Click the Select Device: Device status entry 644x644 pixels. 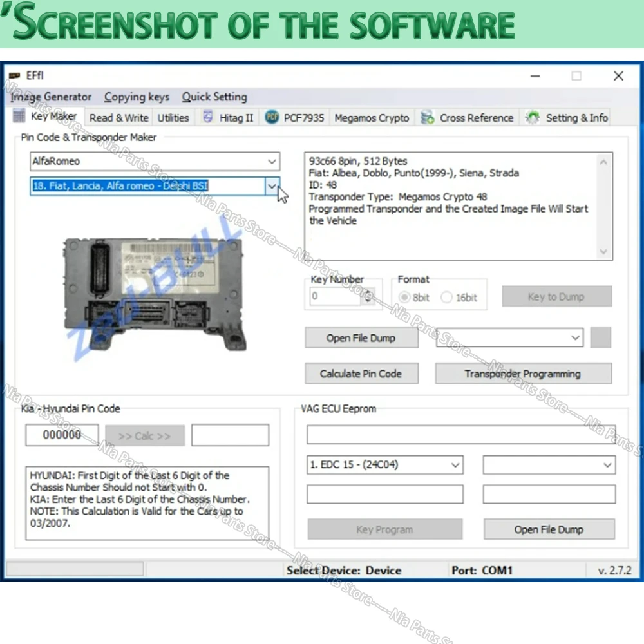[344, 571]
